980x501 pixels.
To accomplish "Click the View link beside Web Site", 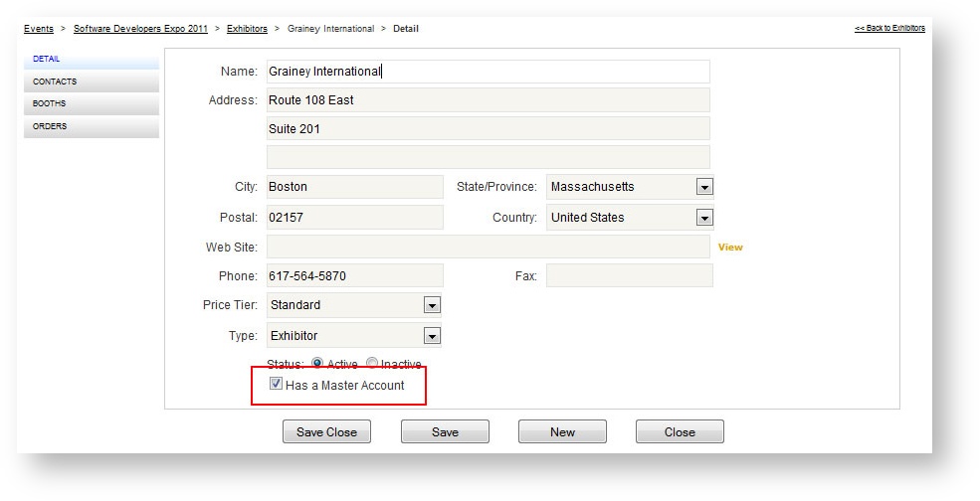I will [x=730, y=248].
